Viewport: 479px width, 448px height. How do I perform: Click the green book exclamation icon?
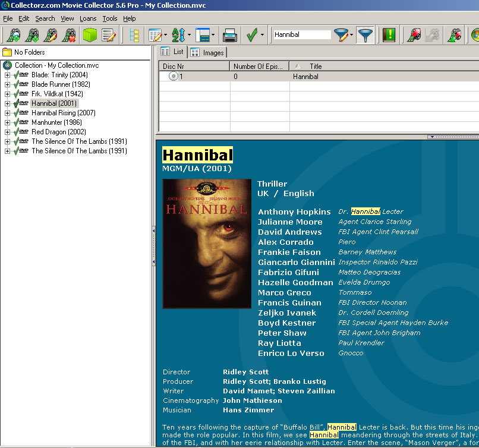tap(389, 35)
